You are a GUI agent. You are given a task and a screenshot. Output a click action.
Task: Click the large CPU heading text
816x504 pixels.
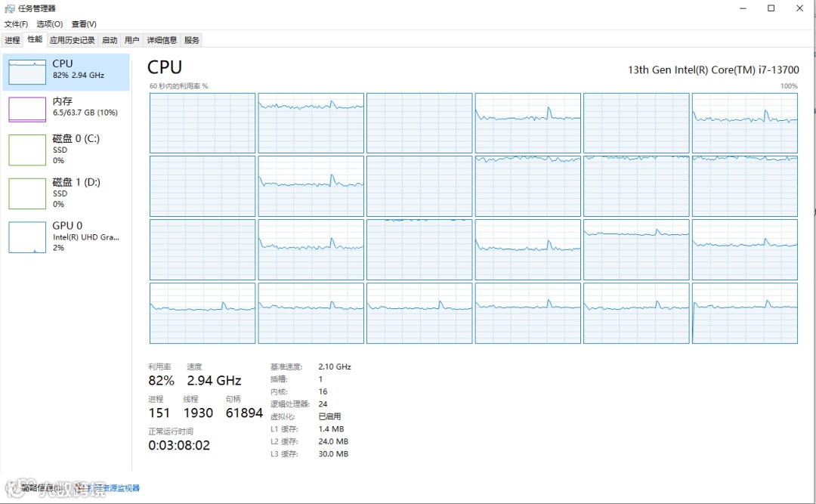click(165, 67)
